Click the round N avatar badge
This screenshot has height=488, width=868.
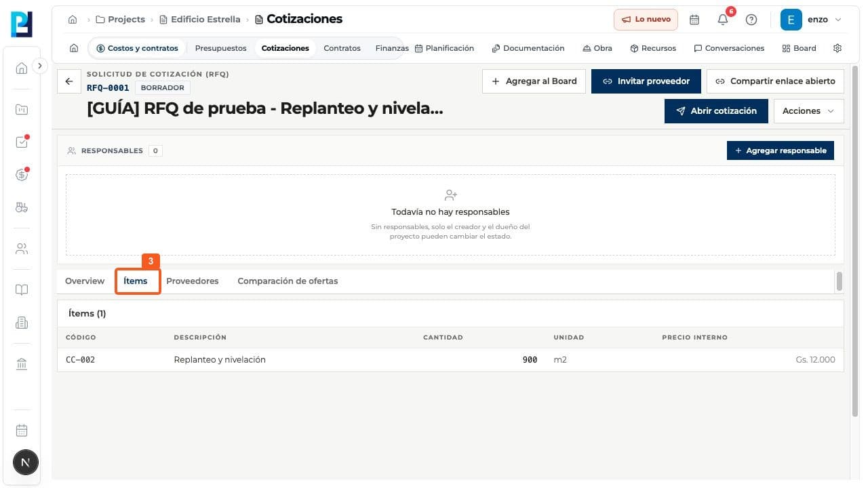[x=25, y=463]
